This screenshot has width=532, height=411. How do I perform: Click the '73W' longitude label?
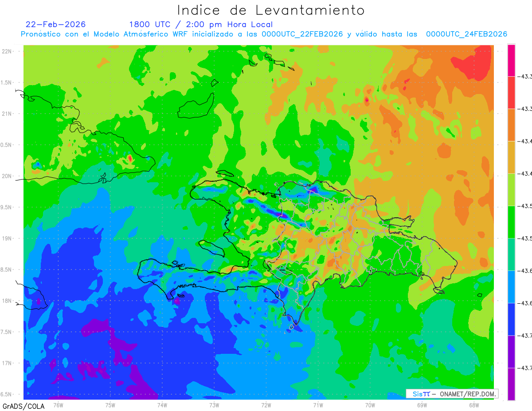click(x=214, y=405)
